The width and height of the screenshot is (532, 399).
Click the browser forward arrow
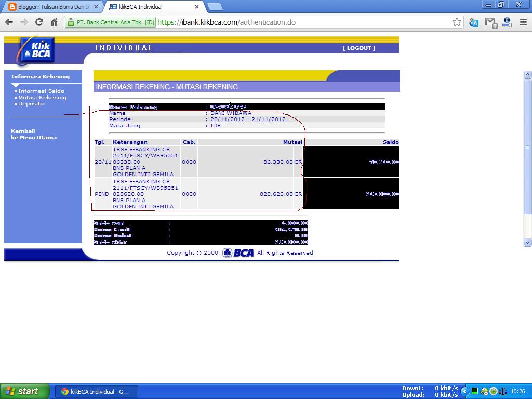click(x=24, y=22)
